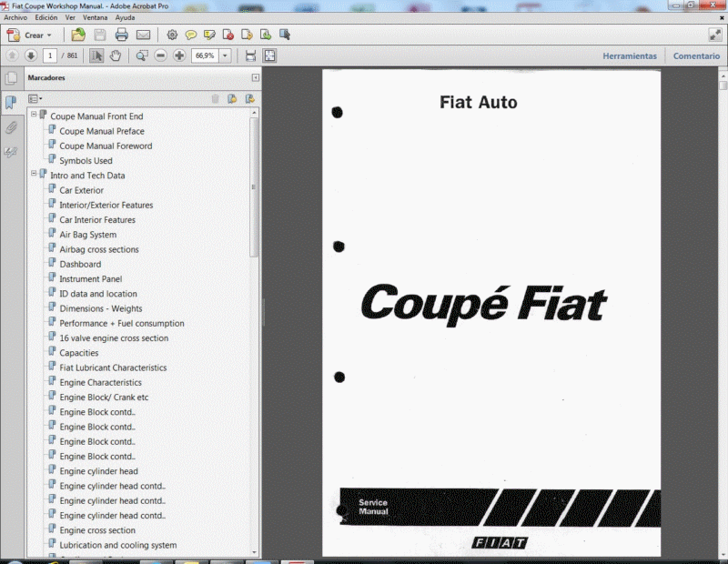Activate the Hand pan tool
The image size is (728, 564).
click(x=116, y=55)
